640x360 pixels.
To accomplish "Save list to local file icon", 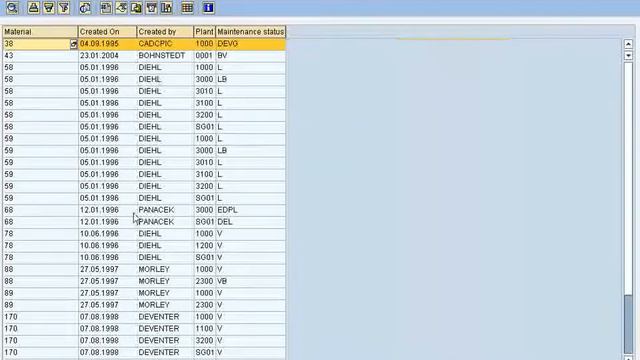I will pyautogui.click(x=136, y=8).
